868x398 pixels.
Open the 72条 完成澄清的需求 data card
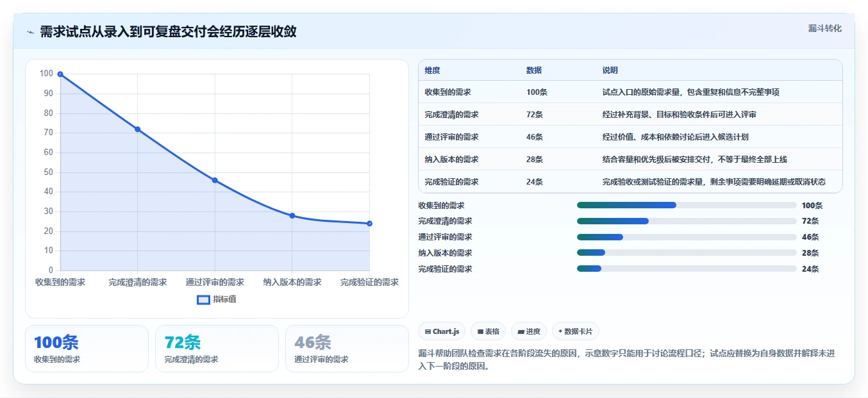pos(217,349)
